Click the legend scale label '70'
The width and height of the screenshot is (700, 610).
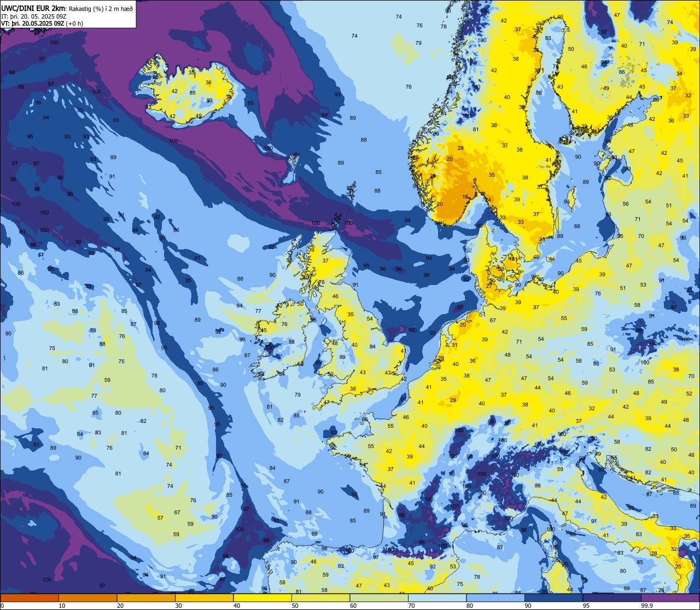click(x=411, y=606)
